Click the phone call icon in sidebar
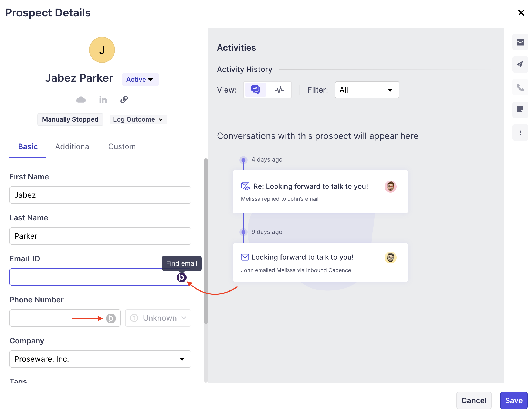This screenshot has width=532, height=411. (520, 87)
